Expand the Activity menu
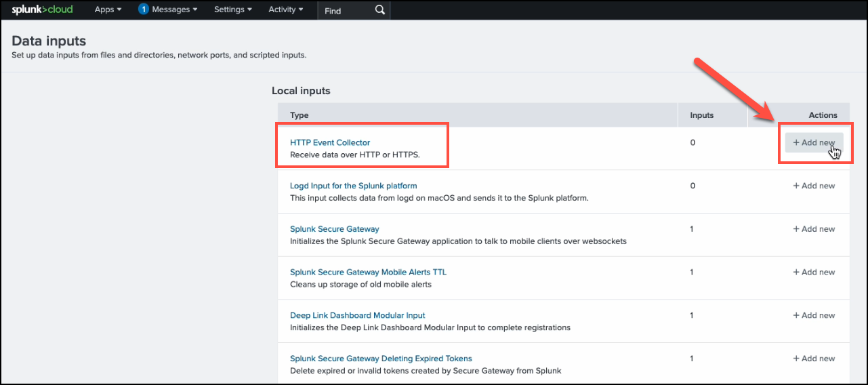The width and height of the screenshot is (868, 385). click(285, 9)
